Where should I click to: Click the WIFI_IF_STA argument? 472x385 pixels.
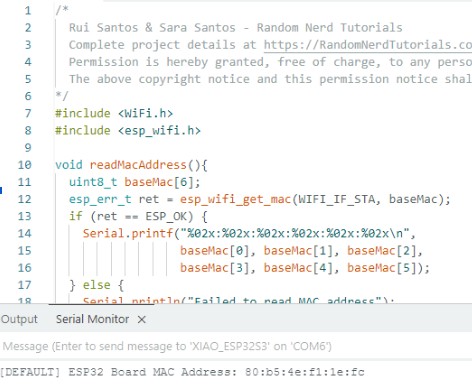coord(337,199)
